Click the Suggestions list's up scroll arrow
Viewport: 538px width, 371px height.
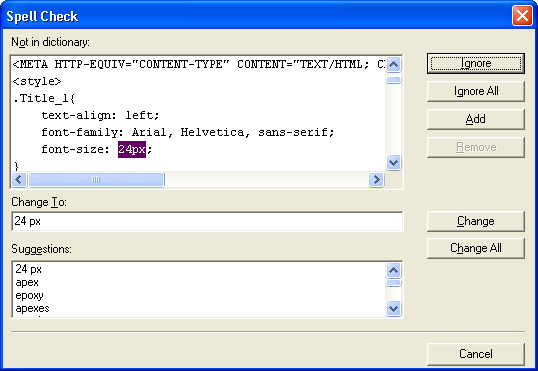393,271
